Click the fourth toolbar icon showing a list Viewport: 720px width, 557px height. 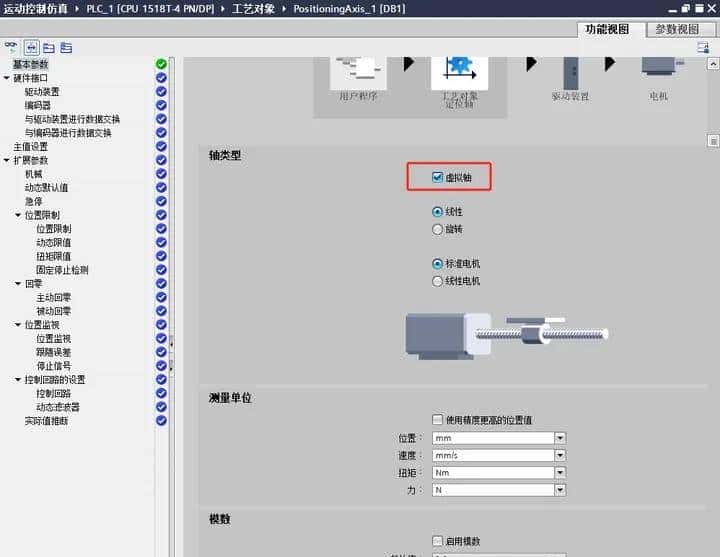(x=66, y=48)
